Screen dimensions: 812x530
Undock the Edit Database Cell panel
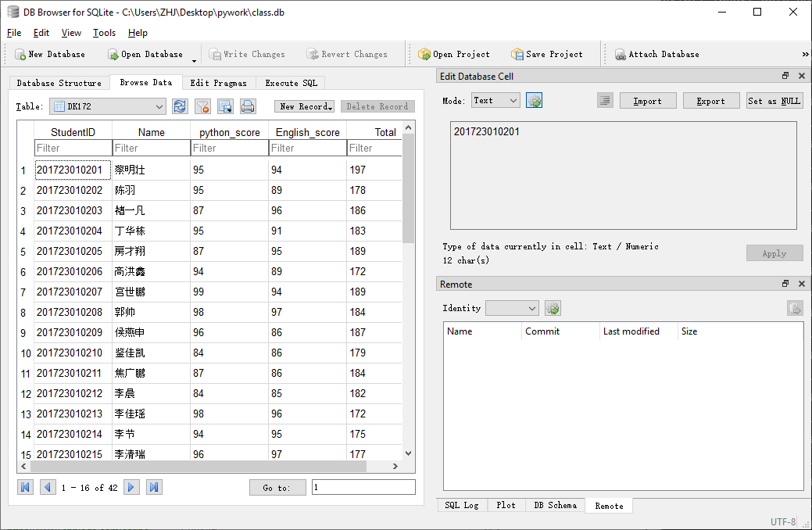785,76
